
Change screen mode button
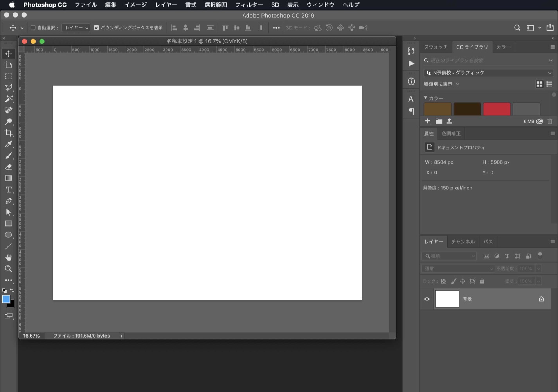[9, 316]
